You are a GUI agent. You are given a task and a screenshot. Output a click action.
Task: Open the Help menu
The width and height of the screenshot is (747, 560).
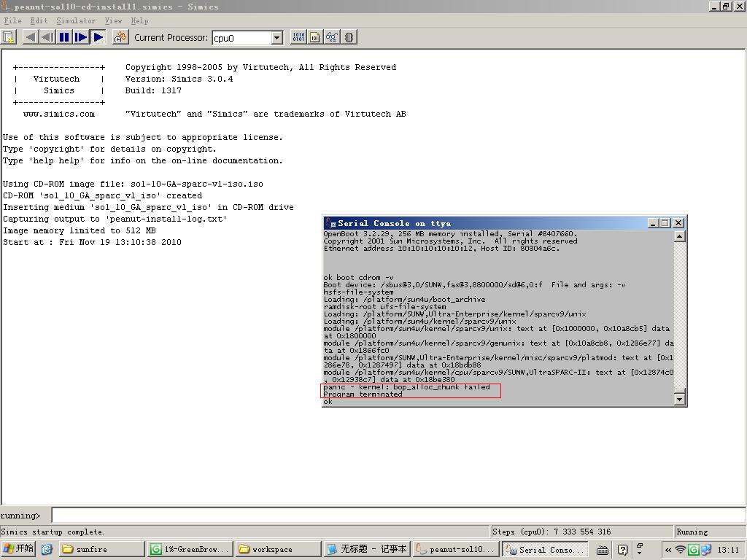139,20
